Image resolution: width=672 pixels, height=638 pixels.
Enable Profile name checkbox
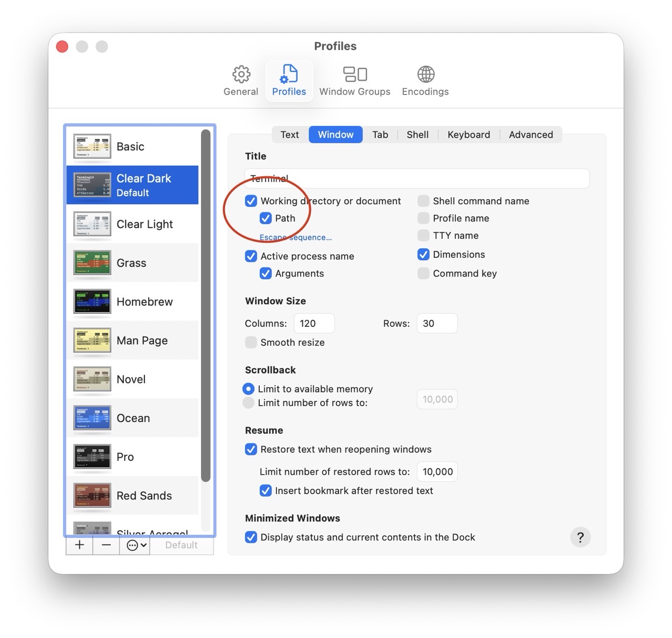point(423,218)
